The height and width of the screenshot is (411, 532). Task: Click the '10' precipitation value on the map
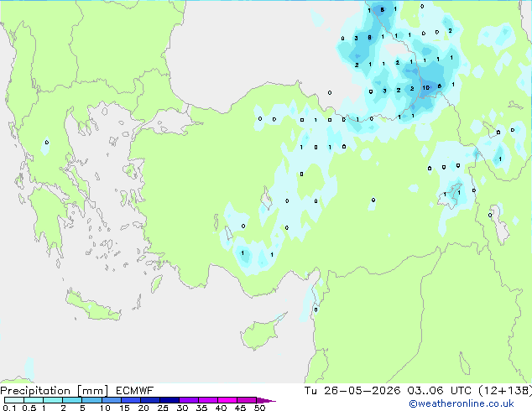coord(425,88)
